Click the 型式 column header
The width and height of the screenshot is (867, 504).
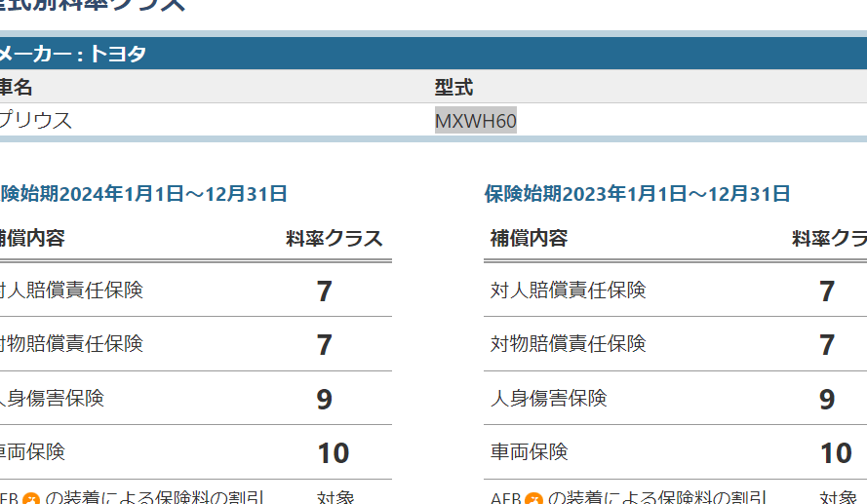pyautogui.click(x=453, y=88)
